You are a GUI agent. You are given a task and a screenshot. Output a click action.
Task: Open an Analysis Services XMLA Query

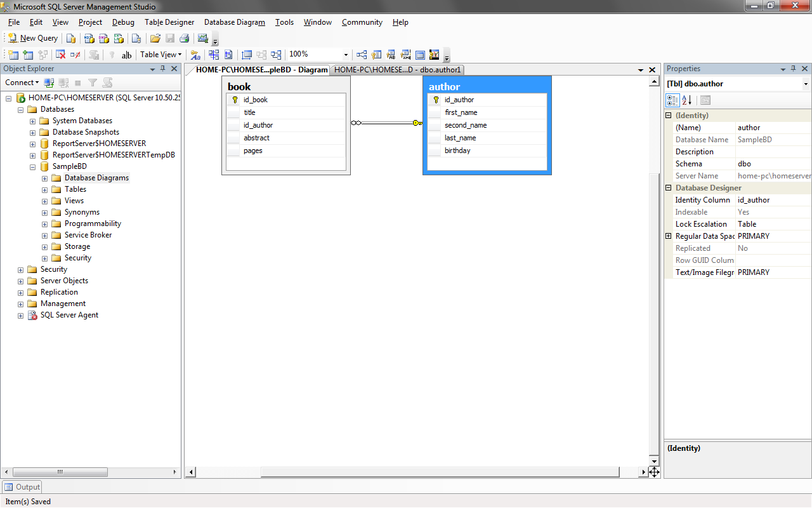[x=118, y=38]
